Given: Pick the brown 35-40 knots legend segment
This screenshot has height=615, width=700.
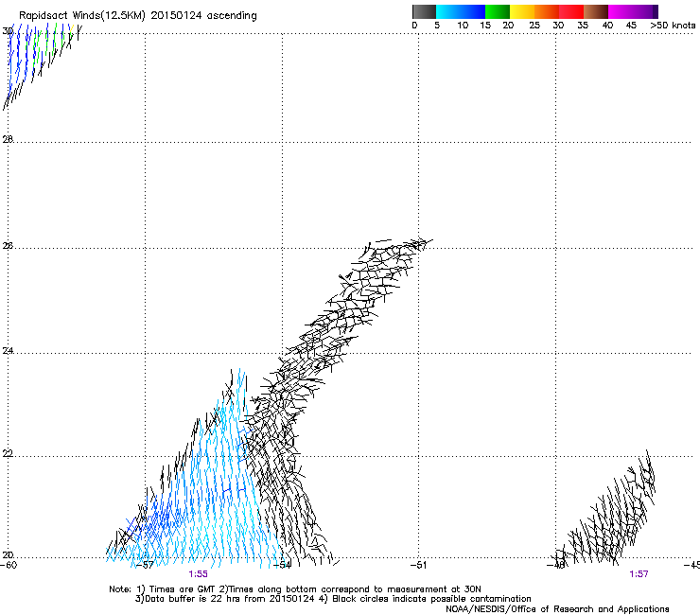Looking at the screenshot, I should coord(596,11).
